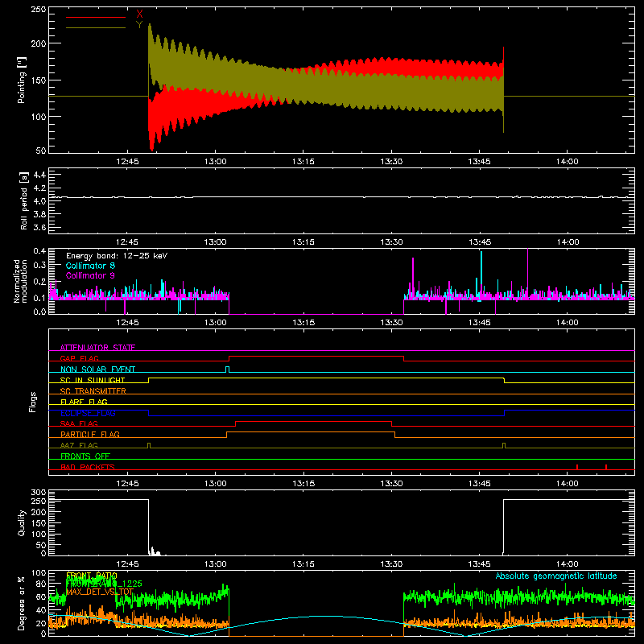Viewport: 644px width, 644px height.
Task: Click the 'Flags' axis title
Action: click(x=32, y=402)
